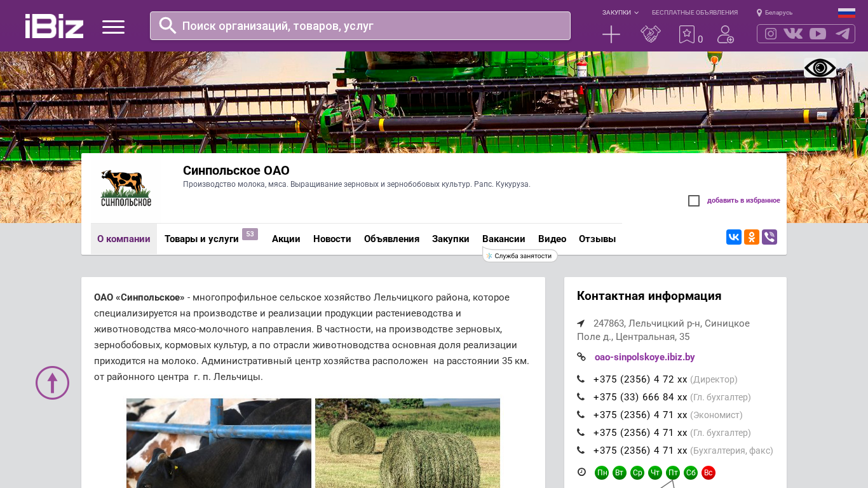Click the Ср weekday circle
The height and width of the screenshot is (488, 868).
pos(637,473)
